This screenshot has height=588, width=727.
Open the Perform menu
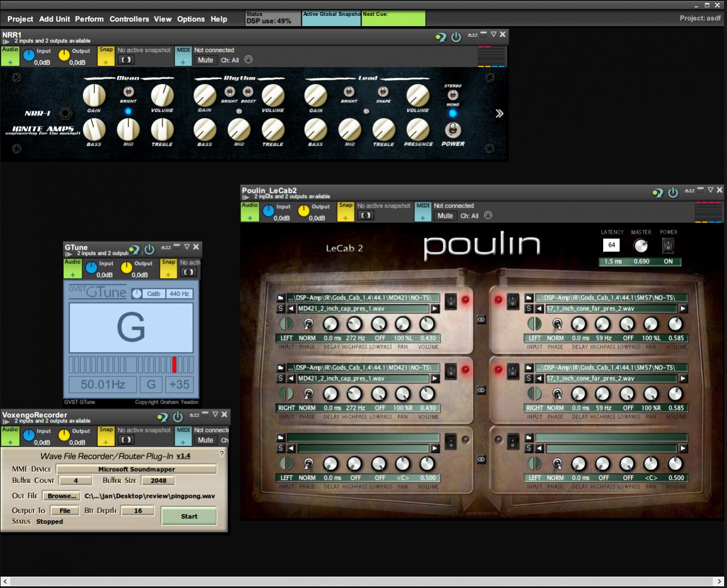tap(89, 19)
